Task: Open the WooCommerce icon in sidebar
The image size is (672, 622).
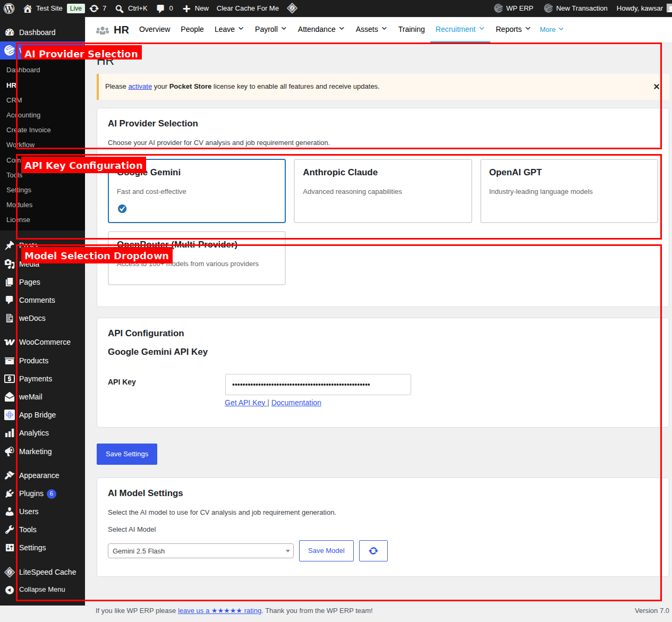Action: point(10,342)
